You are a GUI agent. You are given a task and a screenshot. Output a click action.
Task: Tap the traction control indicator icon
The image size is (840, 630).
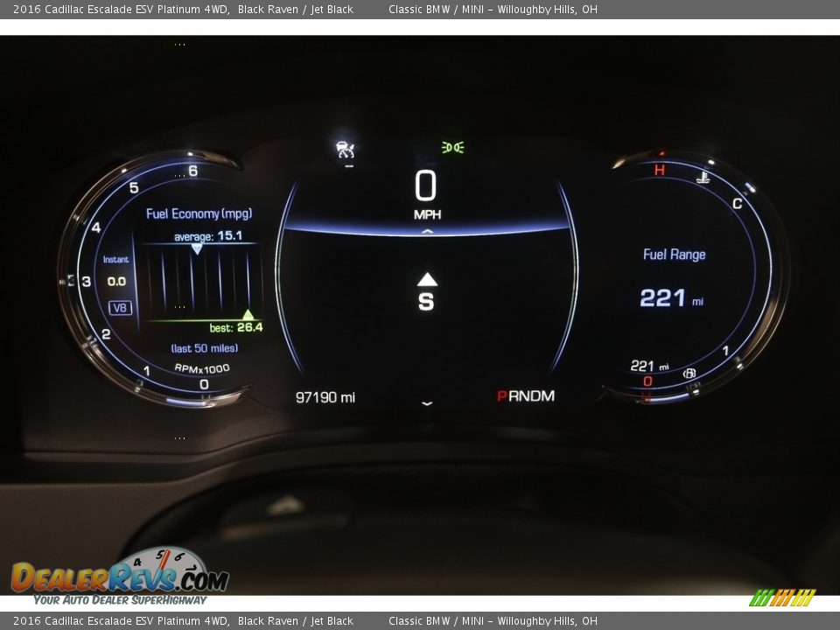pos(345,150)
